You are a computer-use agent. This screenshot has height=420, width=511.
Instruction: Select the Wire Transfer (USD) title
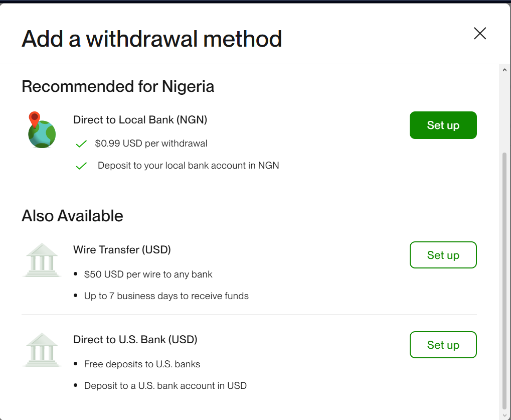coord(122,249)
